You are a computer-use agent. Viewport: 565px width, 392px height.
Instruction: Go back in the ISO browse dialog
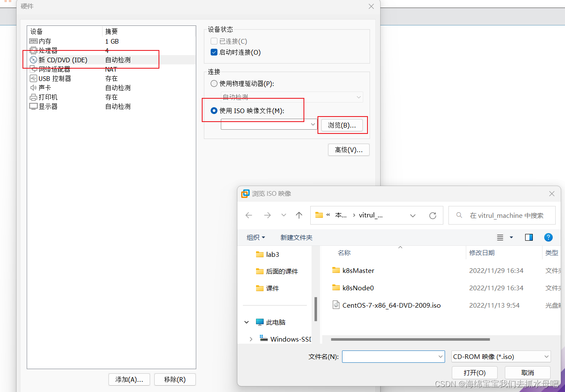(249, 215)
